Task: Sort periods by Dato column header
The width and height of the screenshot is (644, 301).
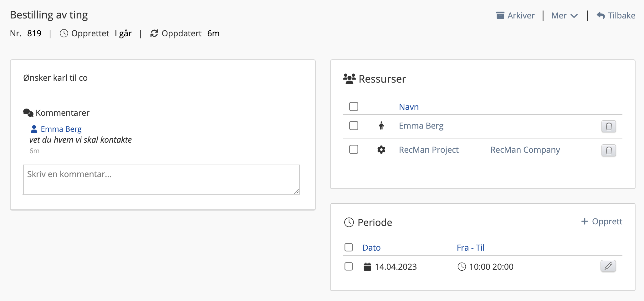Action: pos(371,248)
